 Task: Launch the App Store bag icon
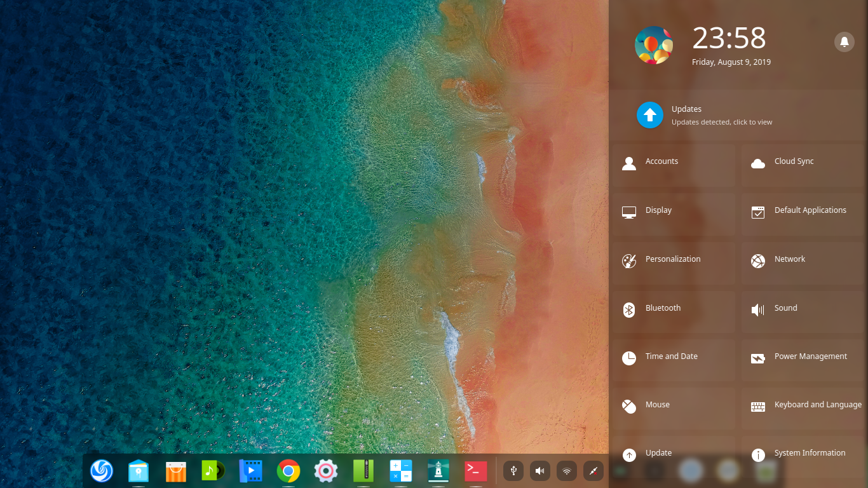pos(176,471)
